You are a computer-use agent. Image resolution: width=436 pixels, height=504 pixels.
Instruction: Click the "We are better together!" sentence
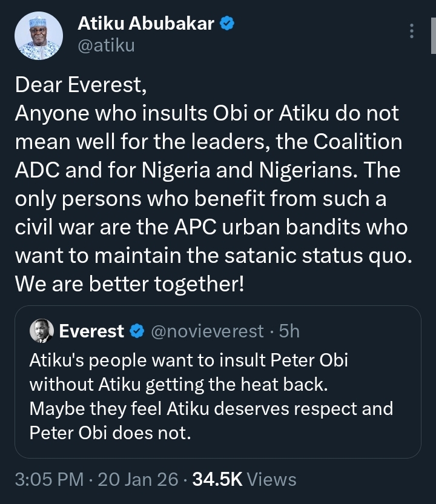click(130, 283)
